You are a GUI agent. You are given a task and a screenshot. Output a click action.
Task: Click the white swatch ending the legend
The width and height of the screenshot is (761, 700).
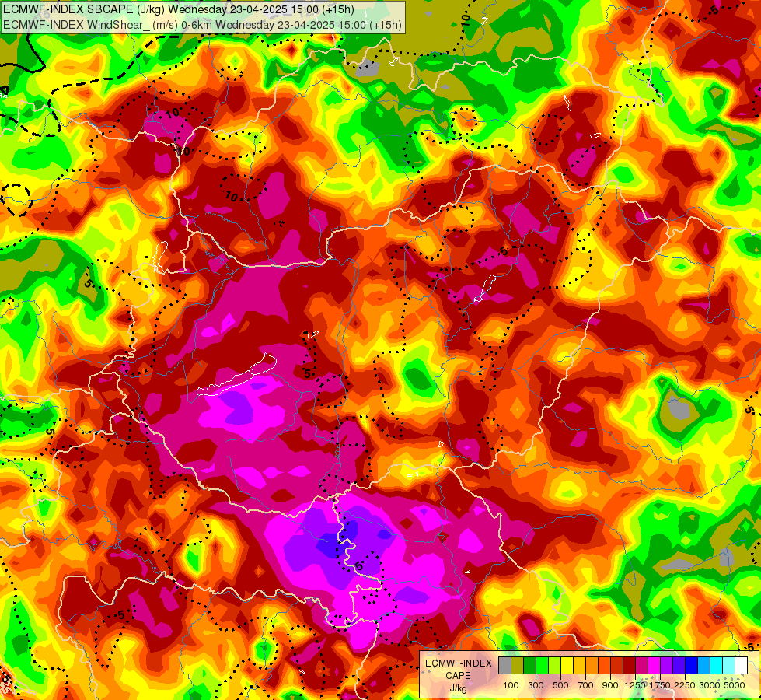tap(741, 666)
